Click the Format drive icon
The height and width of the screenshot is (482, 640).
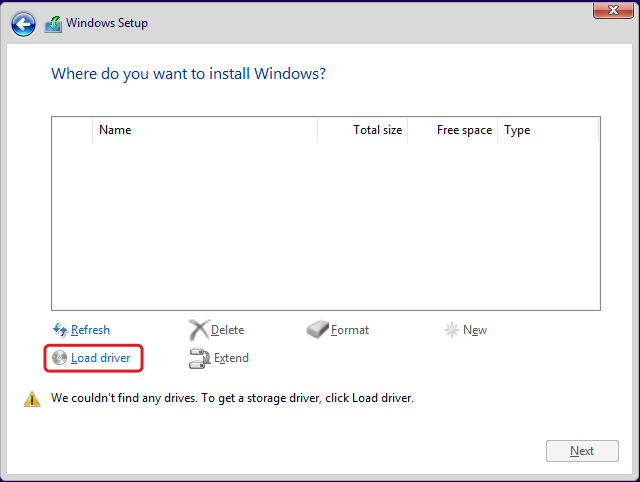click(317, 330)
